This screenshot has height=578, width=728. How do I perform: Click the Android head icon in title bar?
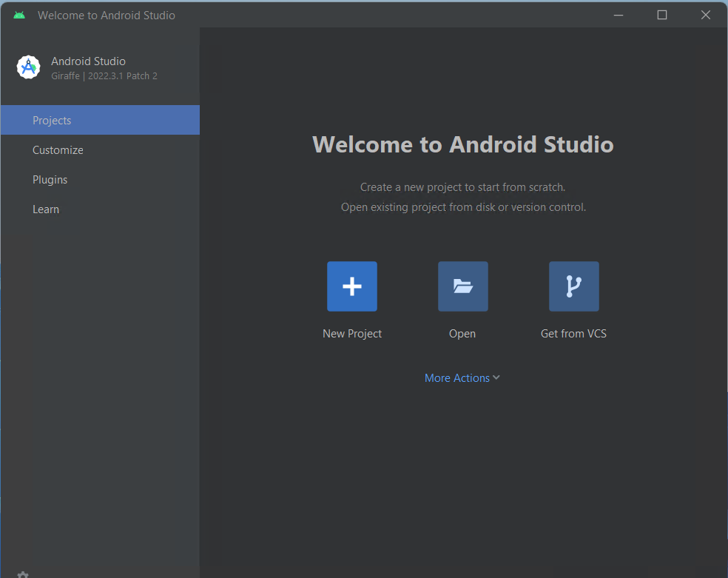(x=19, y=16)
